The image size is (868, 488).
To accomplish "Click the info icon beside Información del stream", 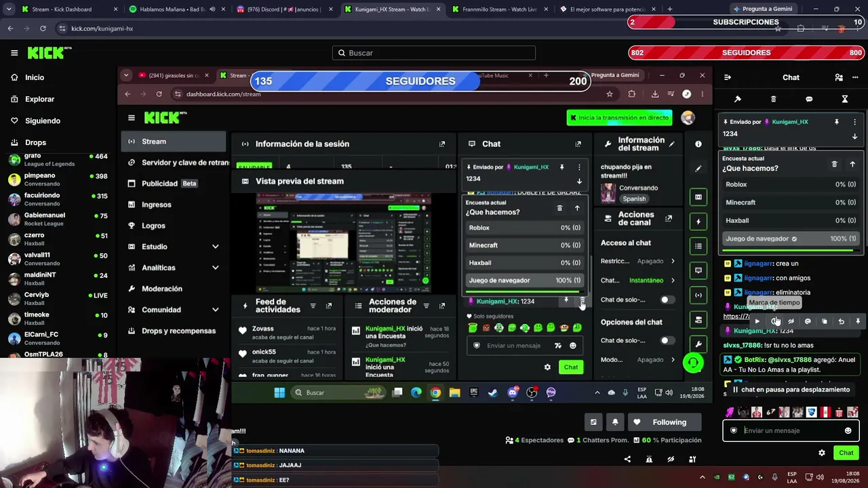I will pyautogui.click(x=698, y=144).
